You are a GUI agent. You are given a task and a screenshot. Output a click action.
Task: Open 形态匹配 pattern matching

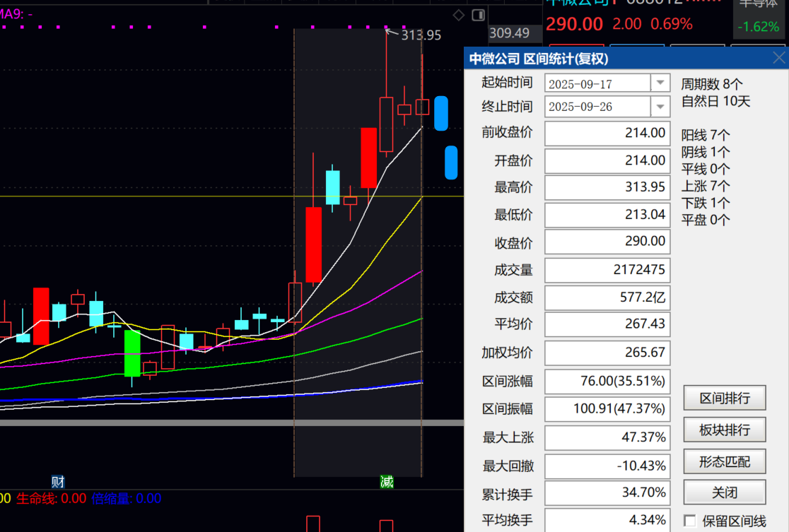(725, 462)
